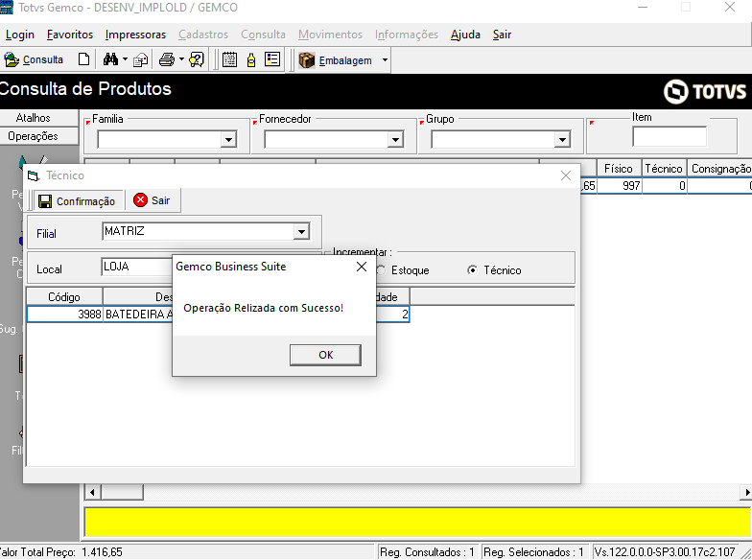Click the quantity cell showing 2
752x560 pixels.
[393, 315]
